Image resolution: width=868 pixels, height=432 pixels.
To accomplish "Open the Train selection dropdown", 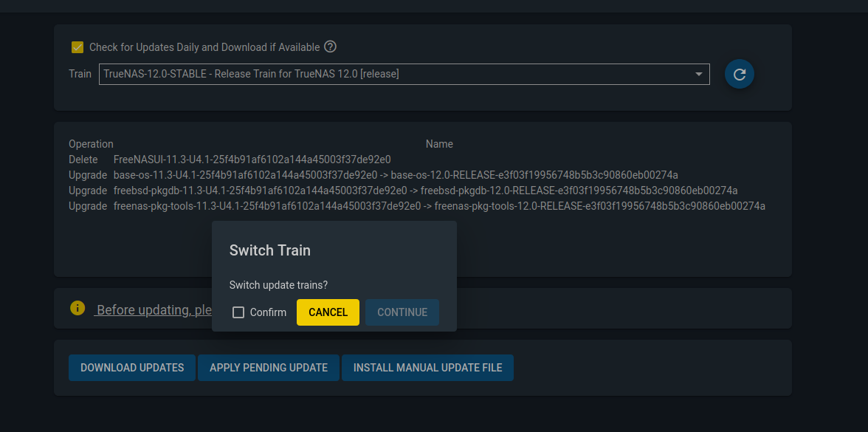I will [404, 74].
